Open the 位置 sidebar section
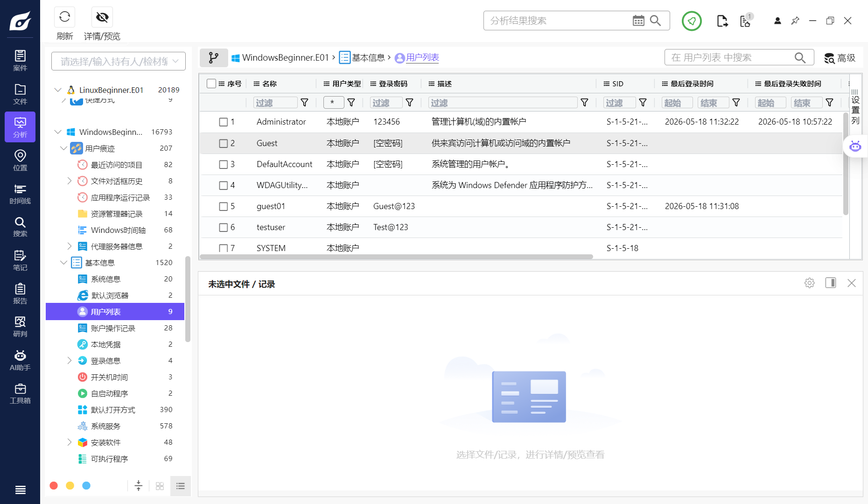The height and width of the screenshot is (504, 868). (20, 161)
